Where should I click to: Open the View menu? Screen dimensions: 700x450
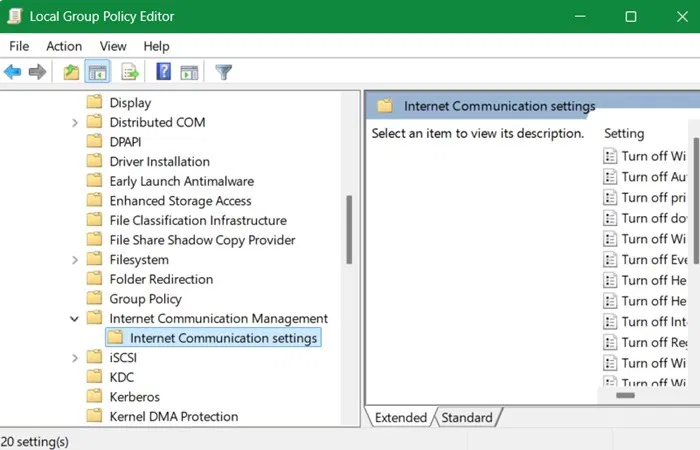click(x=113, y=46)
